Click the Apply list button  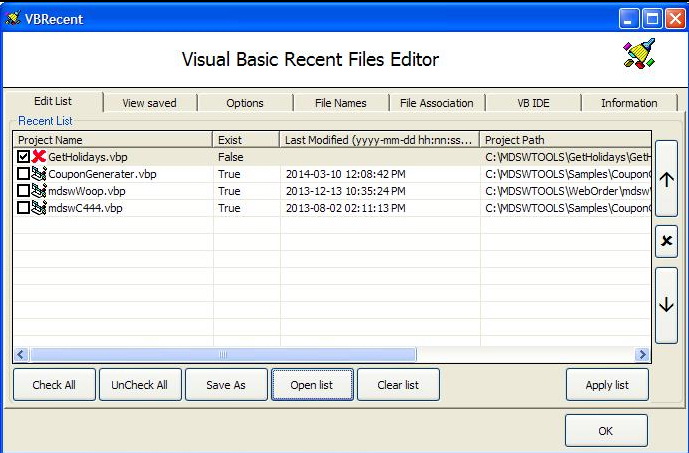coord(607,385)
